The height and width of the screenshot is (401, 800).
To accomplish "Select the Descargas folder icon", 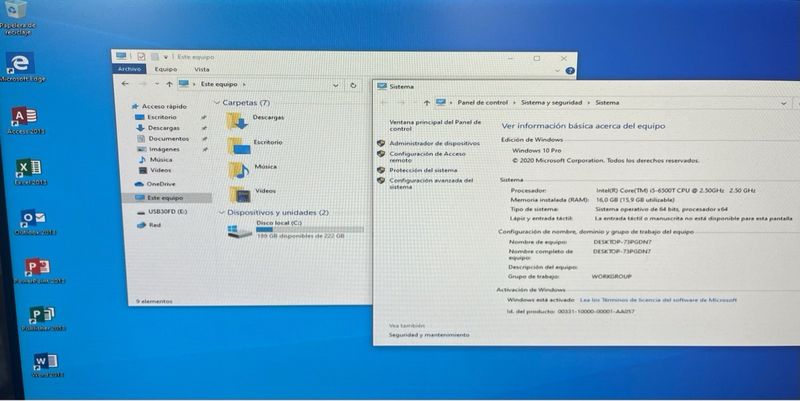I will (237, 121).
